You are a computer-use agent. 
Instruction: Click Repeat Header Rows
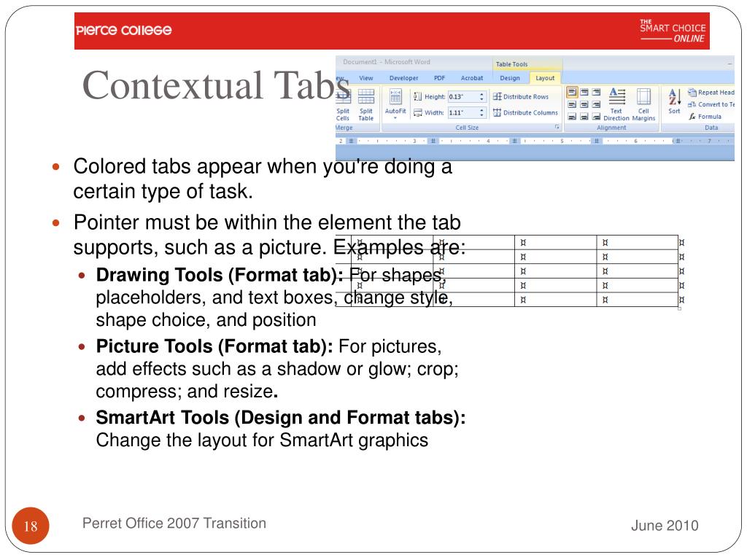click(711, 93)
